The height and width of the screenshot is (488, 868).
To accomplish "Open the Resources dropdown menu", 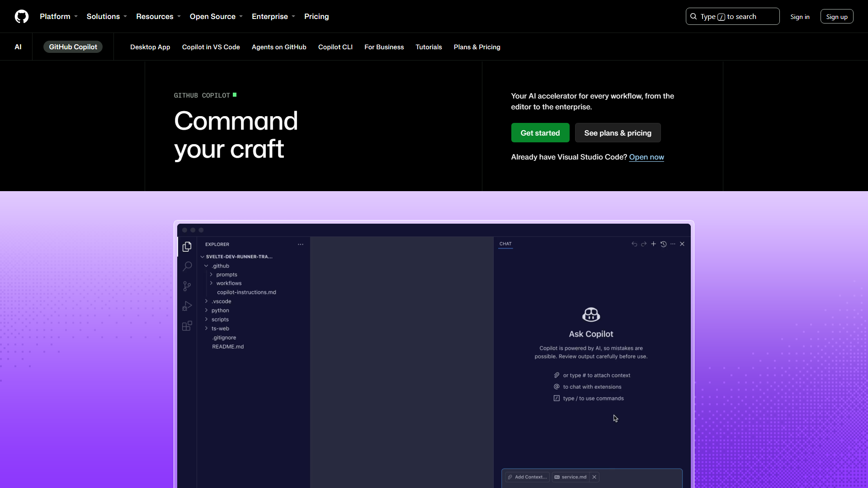I will (158, 16).
